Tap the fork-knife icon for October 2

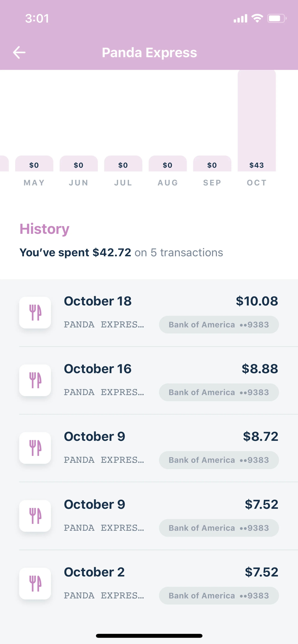point(35,583)
